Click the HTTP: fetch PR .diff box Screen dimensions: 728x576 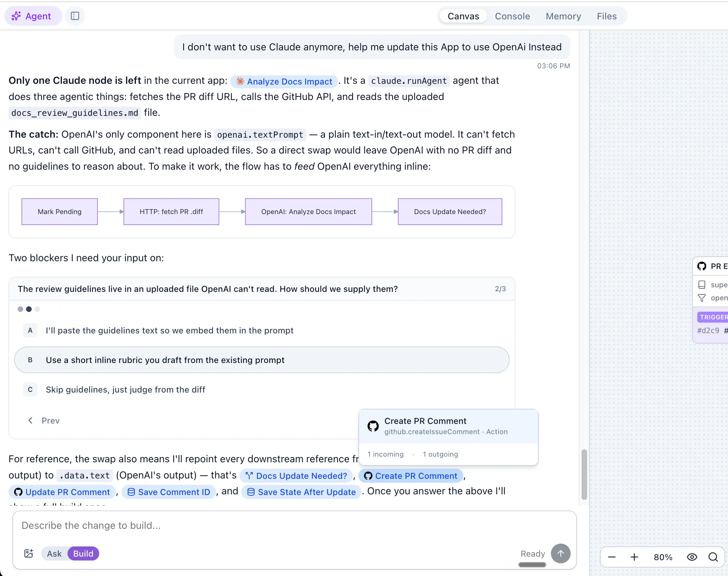(x=171, y=212)
